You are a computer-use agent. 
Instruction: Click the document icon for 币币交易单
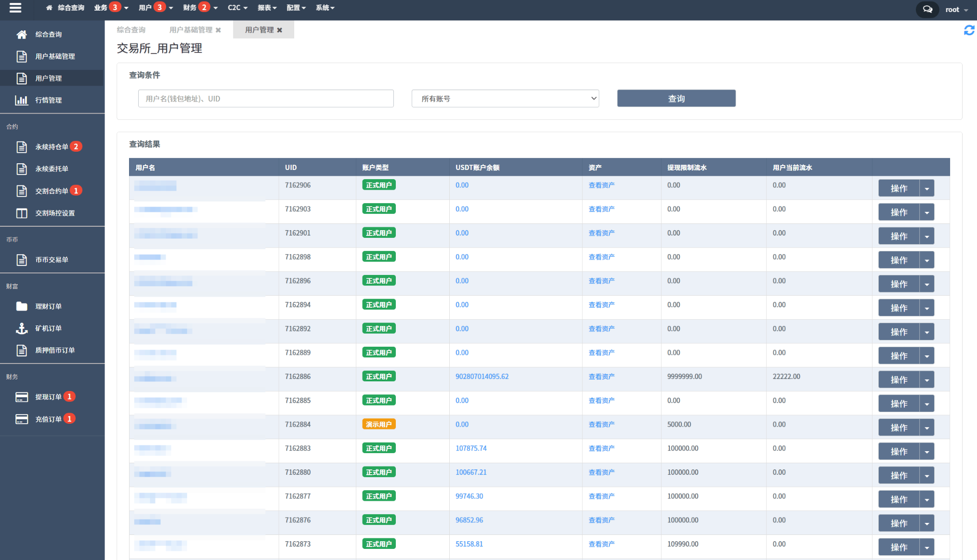22,260
